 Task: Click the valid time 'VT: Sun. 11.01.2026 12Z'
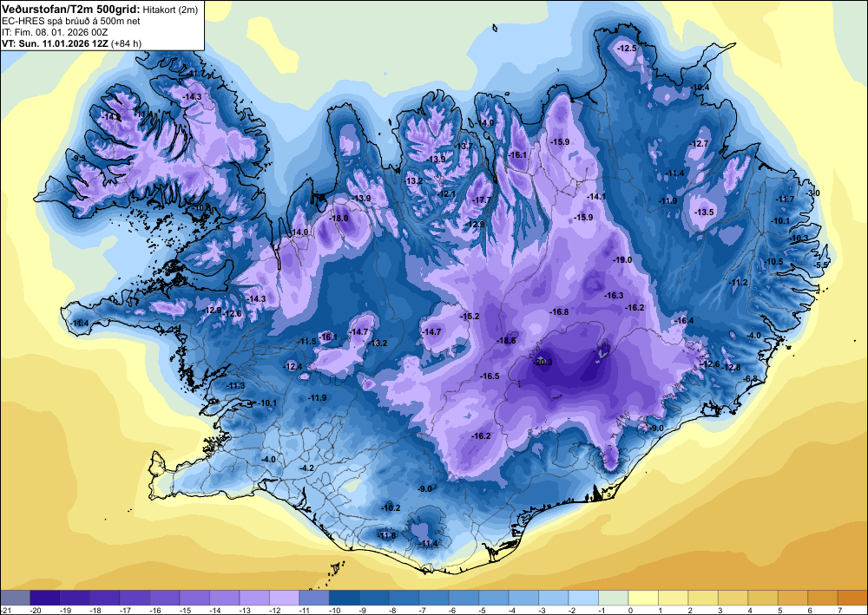(x=56, y=43)
